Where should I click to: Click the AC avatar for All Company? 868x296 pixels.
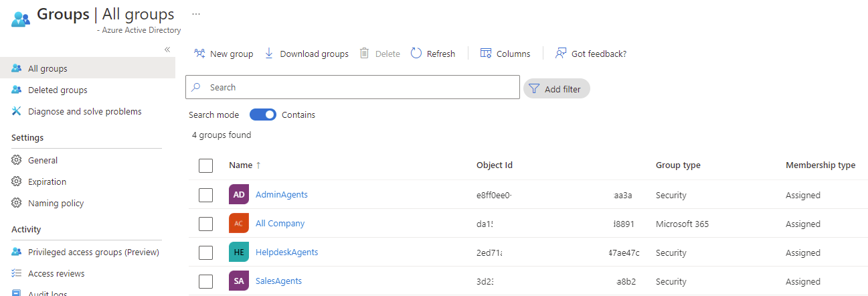(239, 224)
